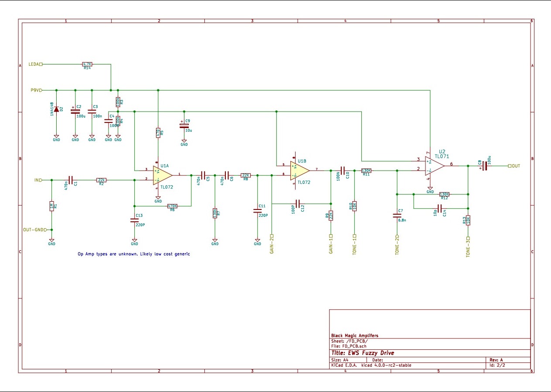The width and height of the screenshot is (551, 392).
Task: Select the TONE-3 connector label
Action: tap(468, 247)
